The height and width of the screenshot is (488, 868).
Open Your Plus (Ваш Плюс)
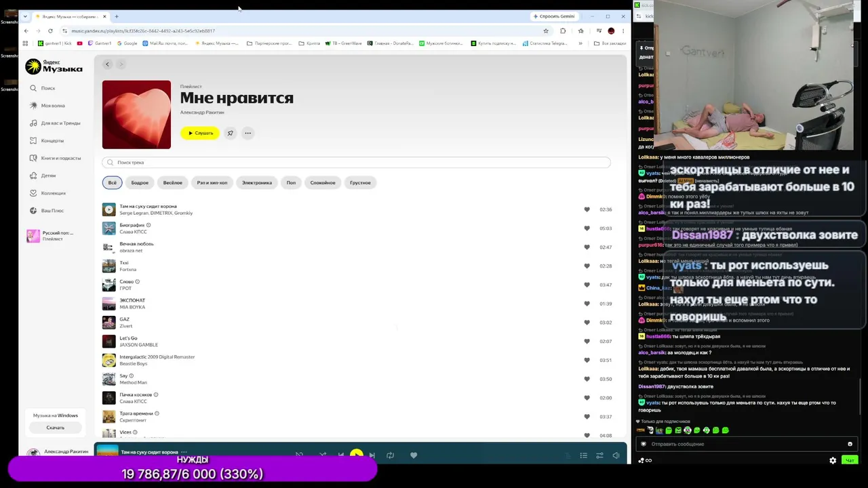[x=47, y=211]
